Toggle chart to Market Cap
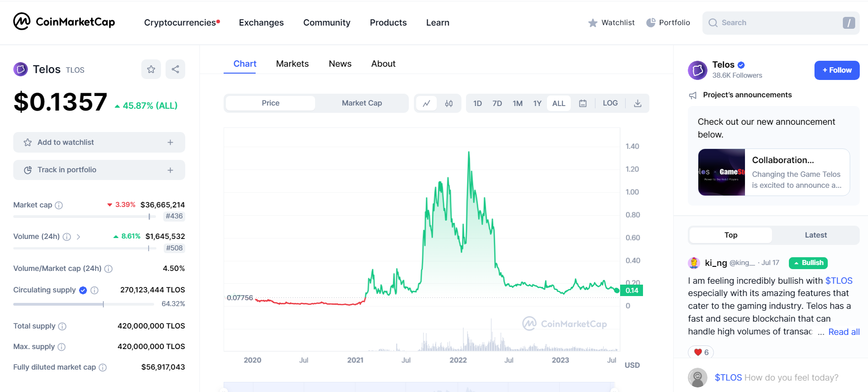Screen dimensions: 868x392 (362, 103)
